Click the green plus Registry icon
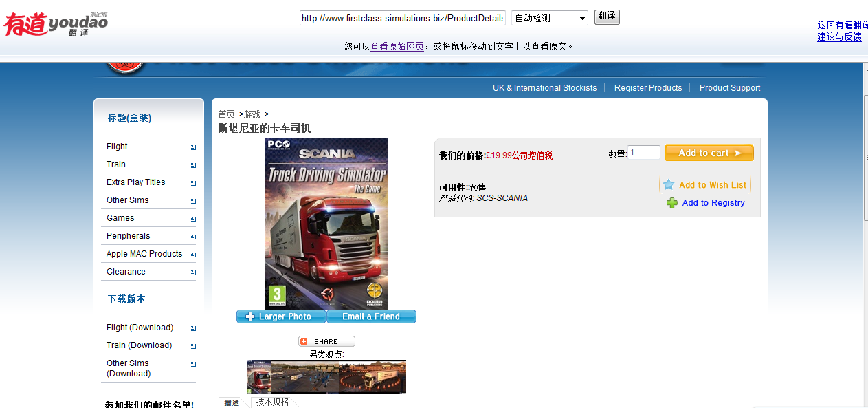Screen dimensions: 868x408 [x=672, y=203]
